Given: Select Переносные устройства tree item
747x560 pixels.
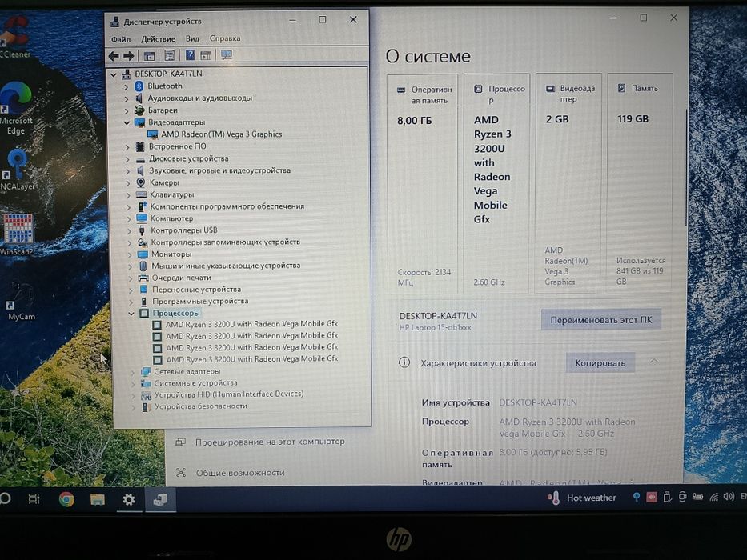Looking at the screenshot, I should pos(196,290).
